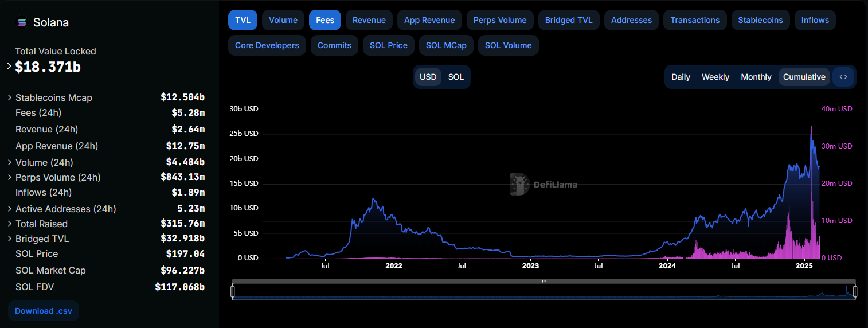Switch denomination to USD
Viewport: 868px width, 328px height.
pyautogui.click(x=428, y=77)
